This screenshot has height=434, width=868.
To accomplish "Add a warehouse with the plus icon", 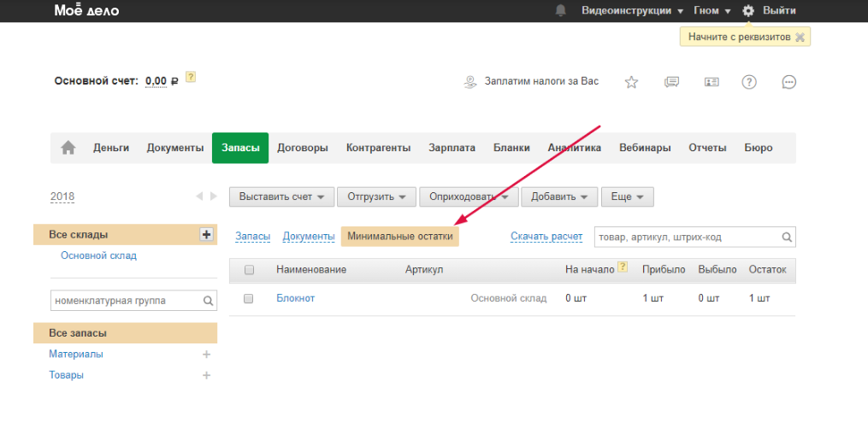I will [x=206, y=234].
